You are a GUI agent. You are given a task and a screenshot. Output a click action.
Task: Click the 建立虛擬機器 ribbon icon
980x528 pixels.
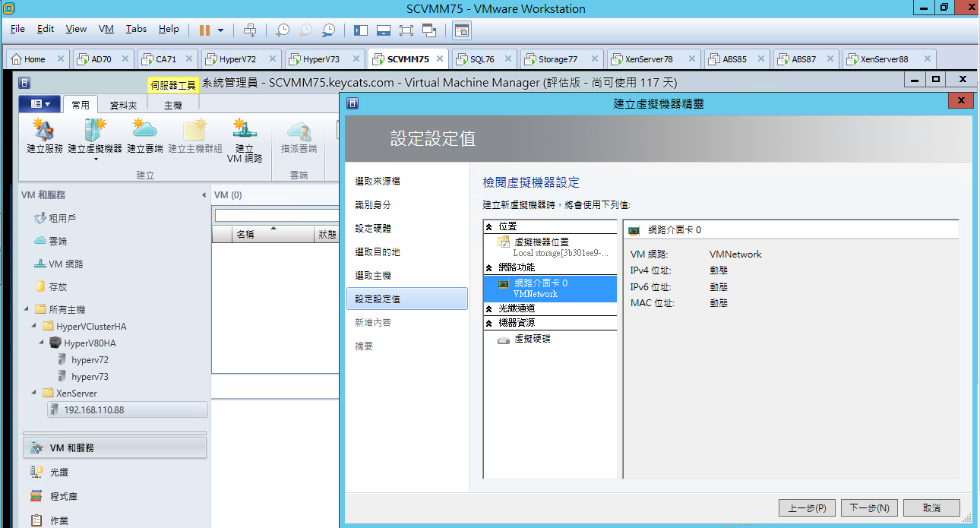click(95, 140)
